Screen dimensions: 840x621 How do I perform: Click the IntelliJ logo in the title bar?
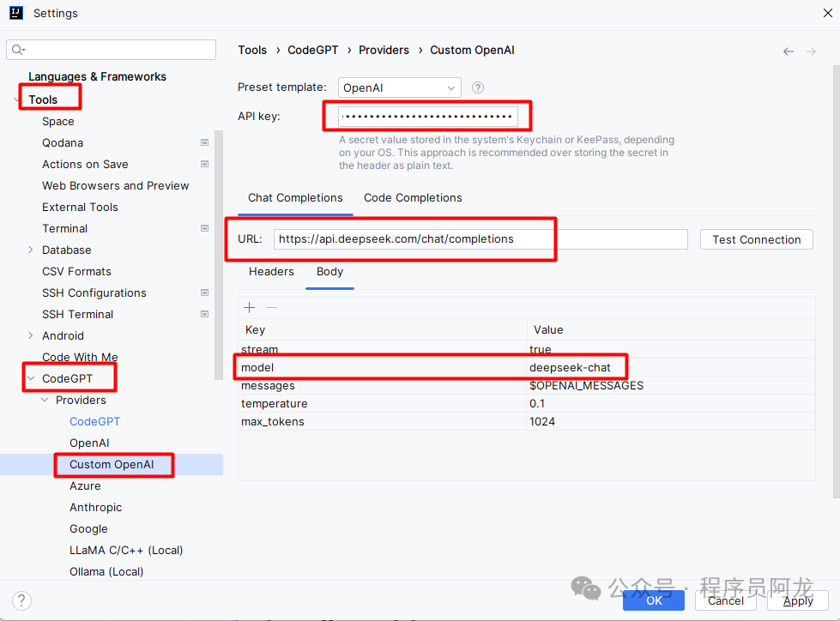click(x=16, y=13)
